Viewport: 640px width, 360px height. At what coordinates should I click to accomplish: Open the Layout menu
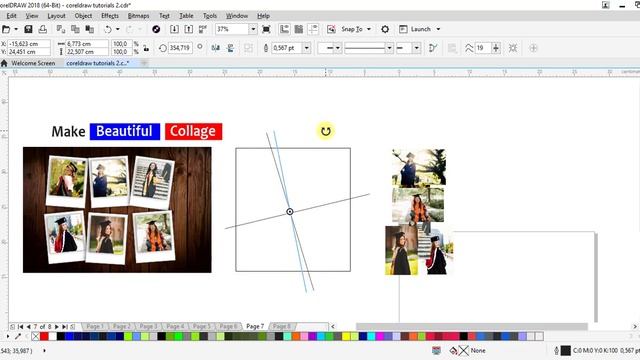tap(56, 16)
